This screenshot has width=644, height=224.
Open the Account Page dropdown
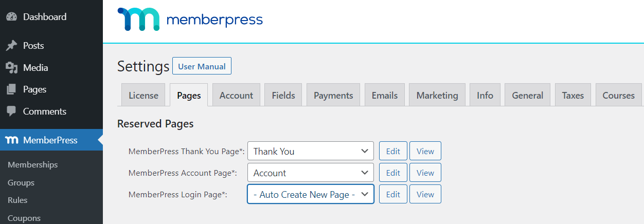pyautogui.click(x=311, y=173)
